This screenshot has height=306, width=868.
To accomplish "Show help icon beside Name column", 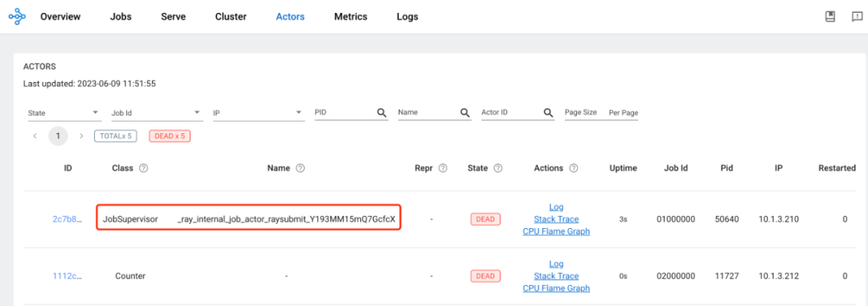I will click(301, 168).
